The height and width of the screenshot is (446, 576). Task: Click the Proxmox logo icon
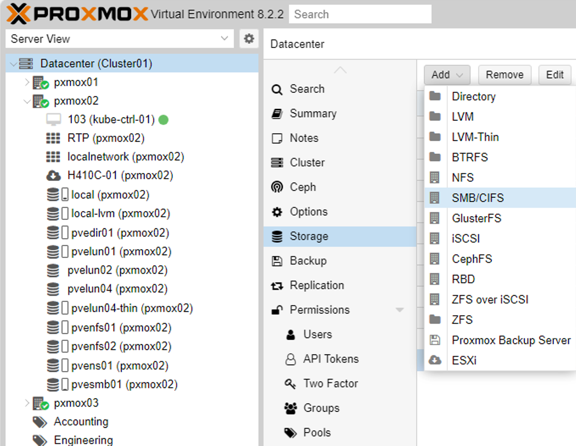[x=18, y=14]
